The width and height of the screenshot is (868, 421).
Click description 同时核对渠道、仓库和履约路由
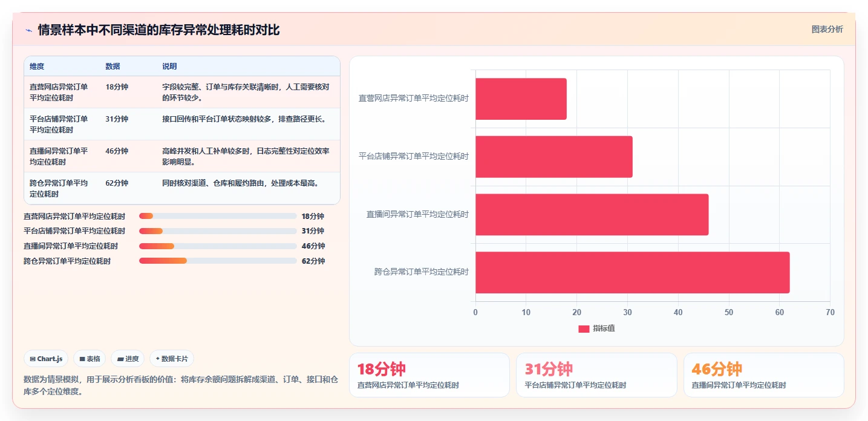[240, 183]
